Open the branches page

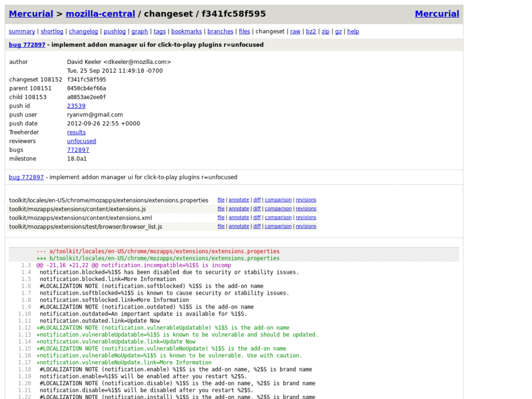click(220, 32)
